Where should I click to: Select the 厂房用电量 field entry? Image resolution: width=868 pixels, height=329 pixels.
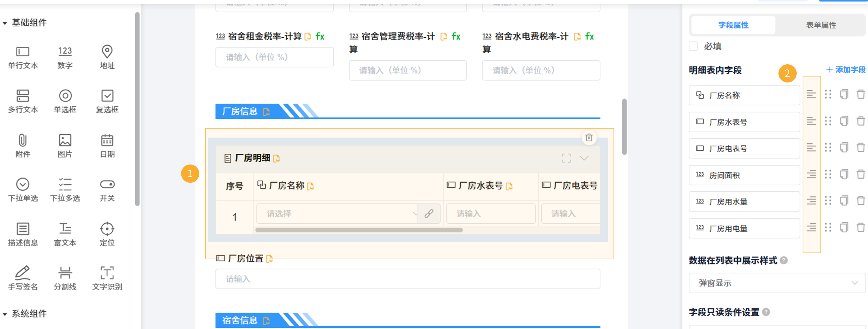point(744,228)
